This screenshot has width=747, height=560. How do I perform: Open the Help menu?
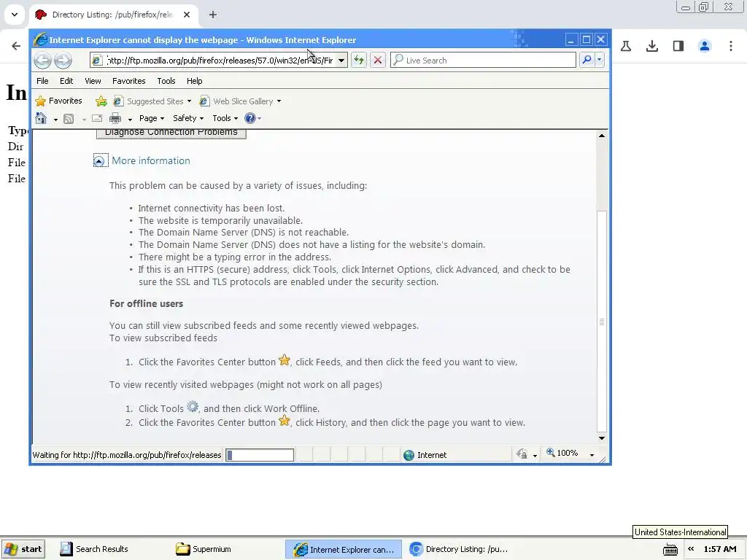[x=194, y=81]
